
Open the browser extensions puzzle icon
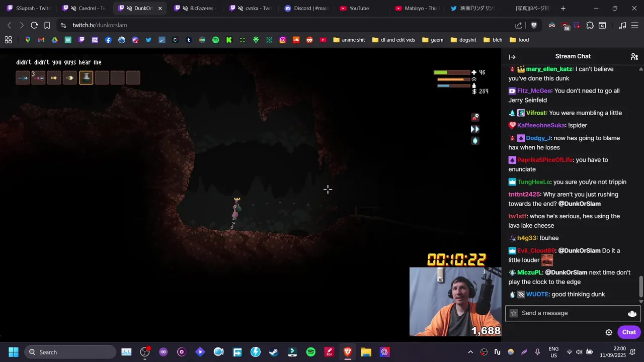590,25
